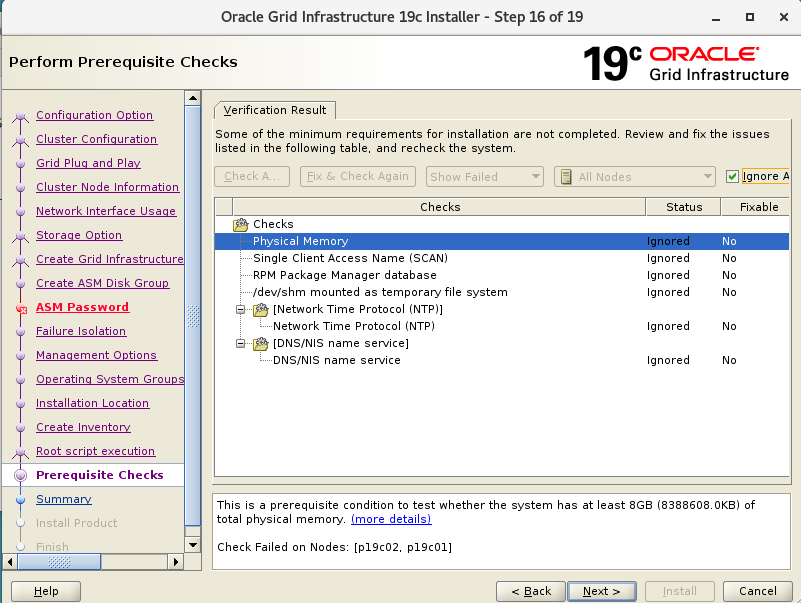Cancel the installer
The height and width of the screenshot is (603, 801).
tap(758, 591)
